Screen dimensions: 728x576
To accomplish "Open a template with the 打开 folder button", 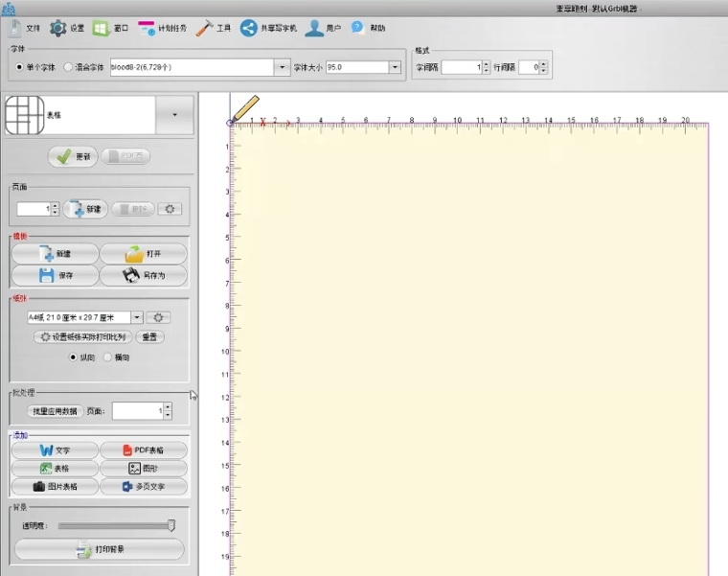I will coord(144,254).
